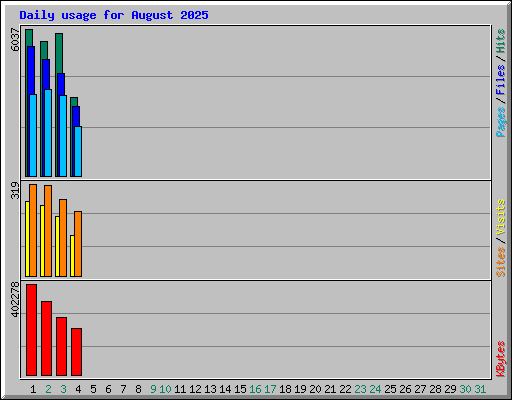
Task: Click day label '10' on the x-axis
Action: [x=165, y=389]
